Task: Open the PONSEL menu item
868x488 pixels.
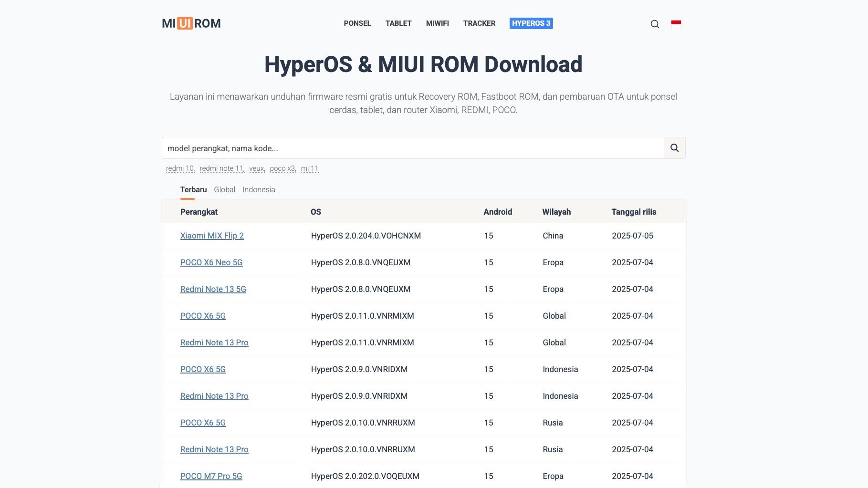Action: point(357,23)
